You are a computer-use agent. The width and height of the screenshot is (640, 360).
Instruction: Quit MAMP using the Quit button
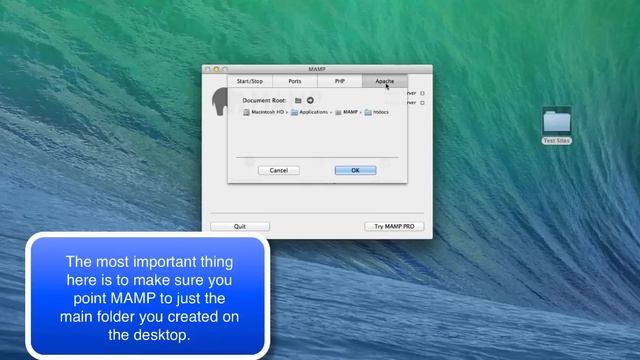[x=240, y=227]
